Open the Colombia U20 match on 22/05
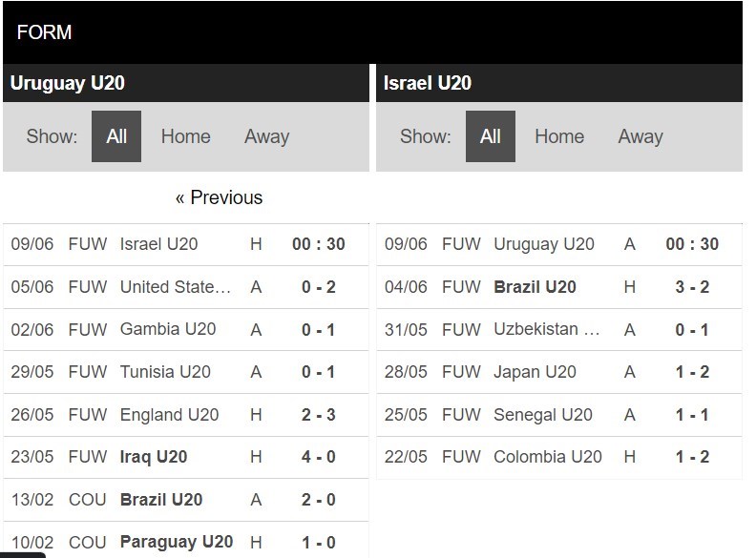This screenshot has height=558, width=756. pos(559,457)
